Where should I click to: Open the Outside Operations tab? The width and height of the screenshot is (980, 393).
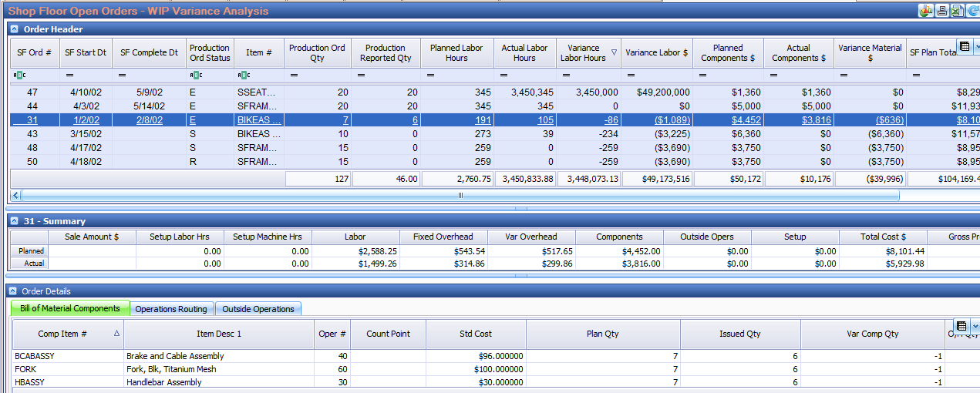(x=258, y=309)
